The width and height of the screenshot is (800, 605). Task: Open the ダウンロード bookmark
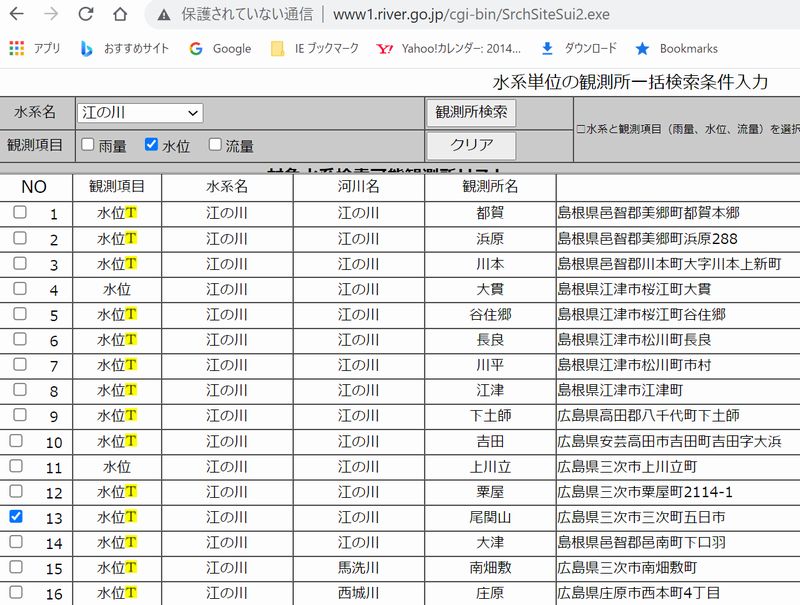point(578,48)
